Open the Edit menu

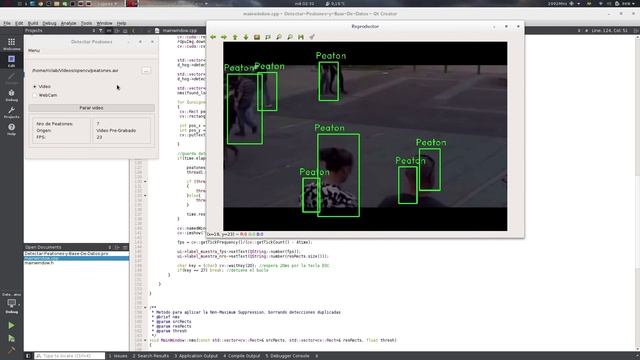[19, 23]
